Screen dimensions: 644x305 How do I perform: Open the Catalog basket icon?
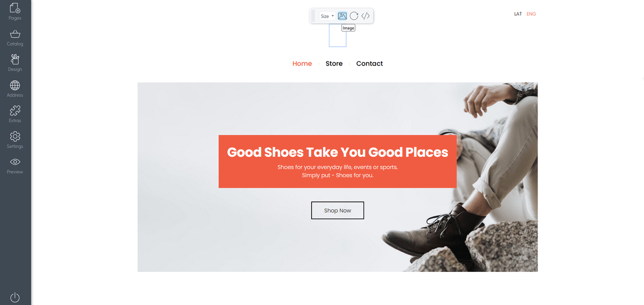tap(15, 37)
